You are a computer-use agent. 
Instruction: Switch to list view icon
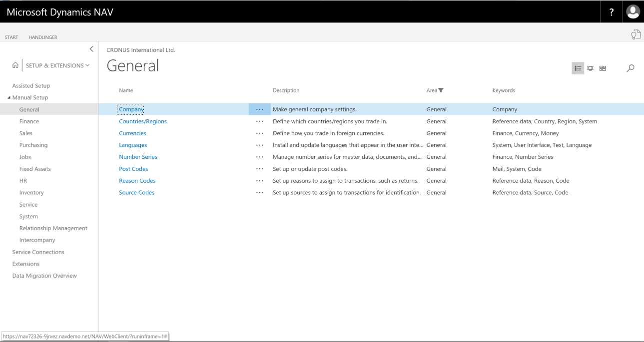click(578, 68)
